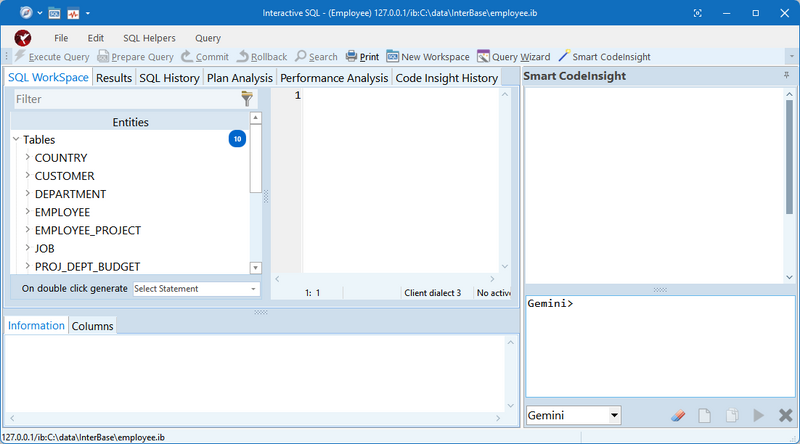This screenshot has width=800, height=444.
Task: Open the Query menu
Action: [208, 38]
